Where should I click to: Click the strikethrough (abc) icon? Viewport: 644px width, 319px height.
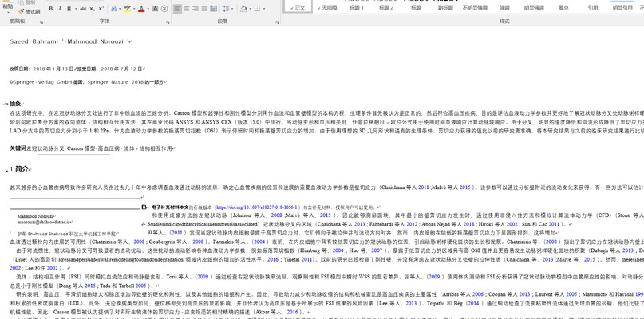(85, 10)
